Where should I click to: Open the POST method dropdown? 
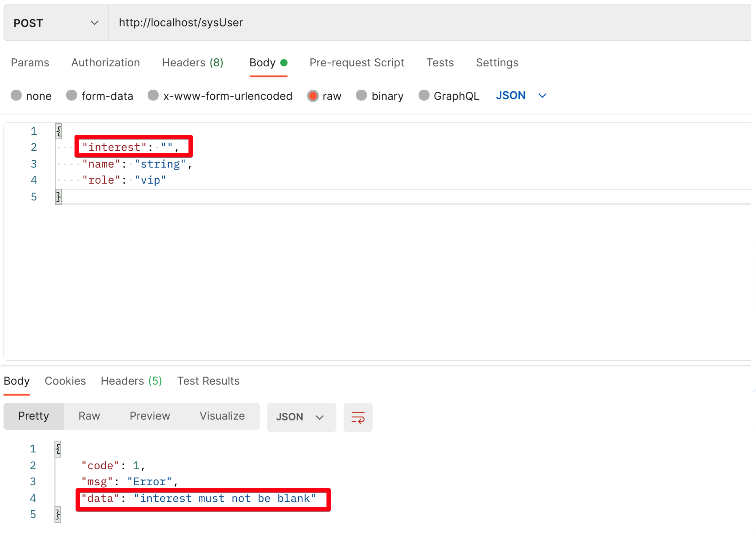(x=56, y=23)
